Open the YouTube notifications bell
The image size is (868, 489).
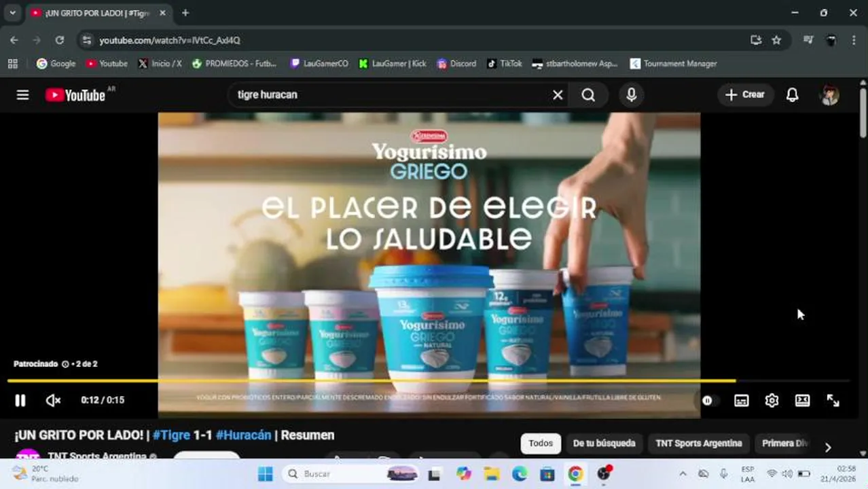(x=792, y=95)
